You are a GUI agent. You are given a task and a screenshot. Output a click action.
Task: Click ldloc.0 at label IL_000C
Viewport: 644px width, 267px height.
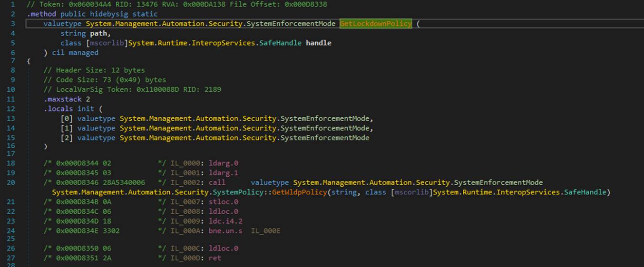(x=224, y=248)
